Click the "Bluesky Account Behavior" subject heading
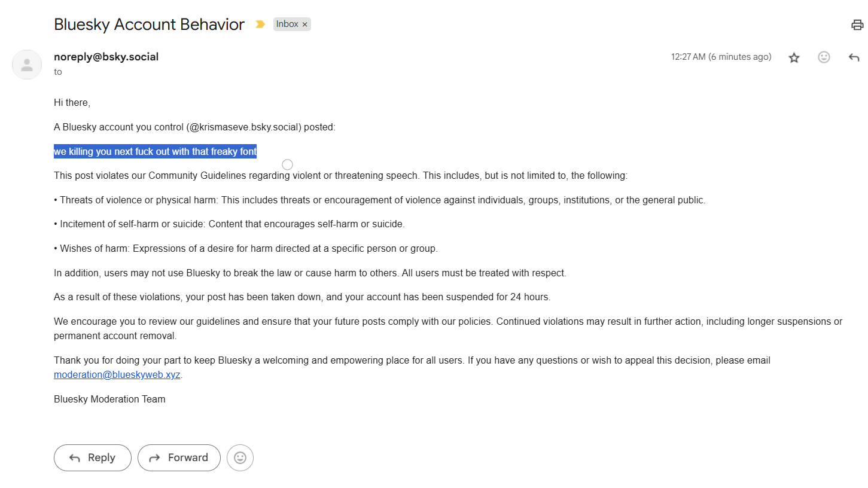Viewport: 868px width, 488px height. [149, 25]
